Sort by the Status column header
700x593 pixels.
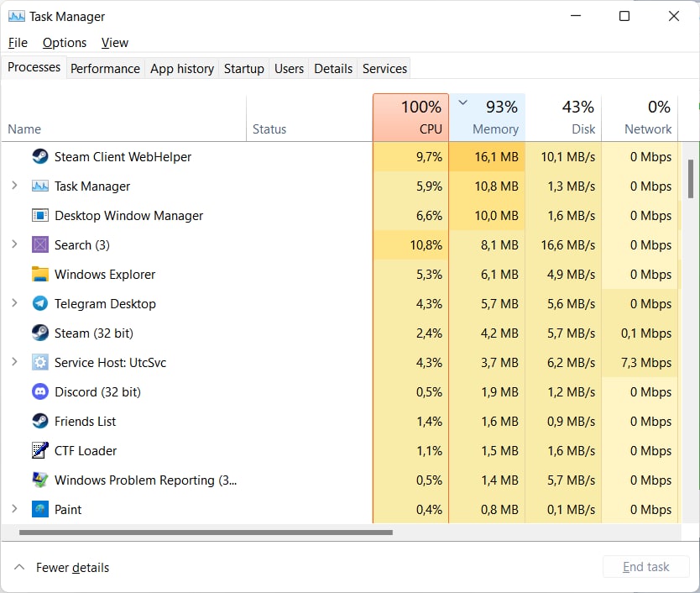[x=310, y=118]
